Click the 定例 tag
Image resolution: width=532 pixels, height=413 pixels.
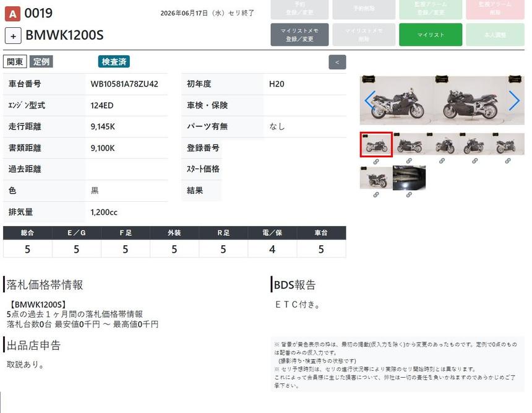pos(41,62)
